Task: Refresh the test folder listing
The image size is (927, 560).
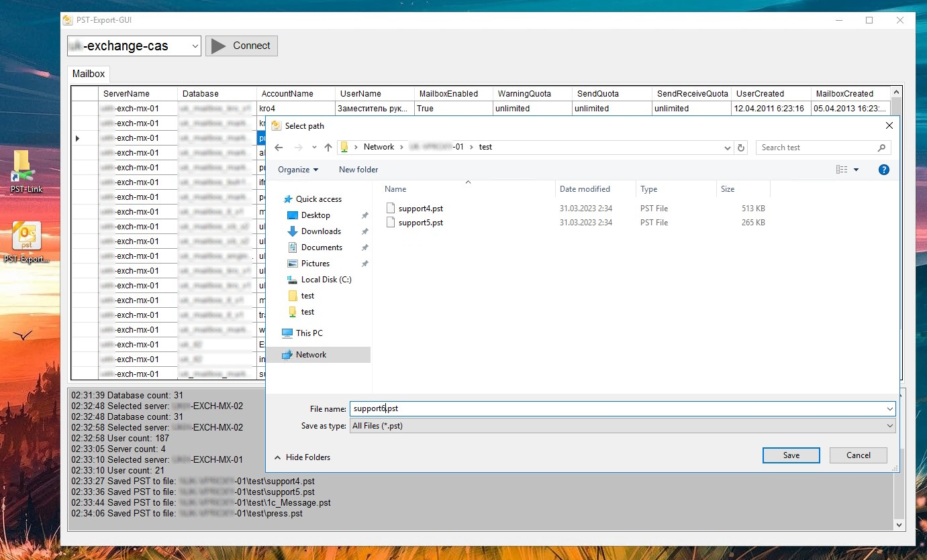Action: tap(741, 148)
